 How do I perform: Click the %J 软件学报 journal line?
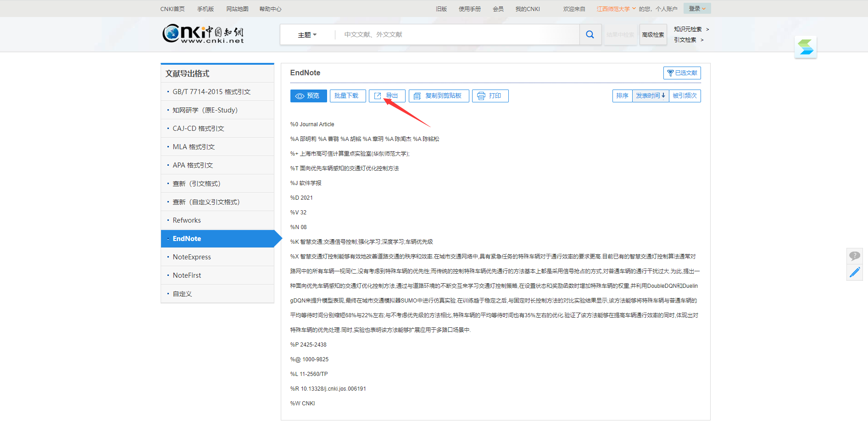pyautogui.click(x=306, y=183)
